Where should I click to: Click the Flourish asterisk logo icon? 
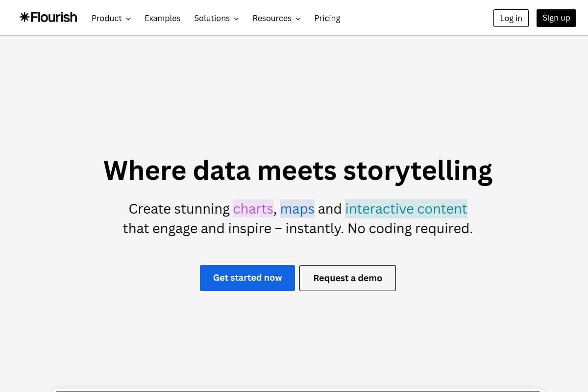[24, 18]
